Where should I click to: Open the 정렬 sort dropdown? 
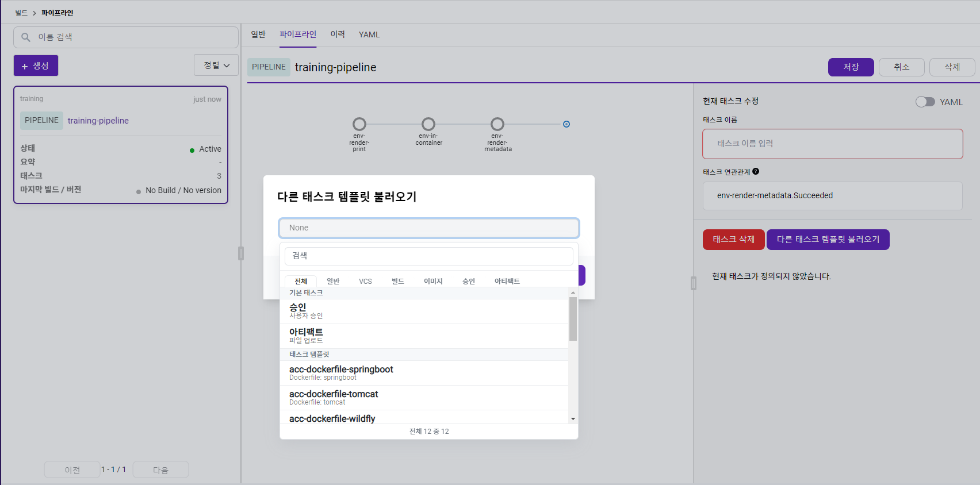click(x=216, y=66)
